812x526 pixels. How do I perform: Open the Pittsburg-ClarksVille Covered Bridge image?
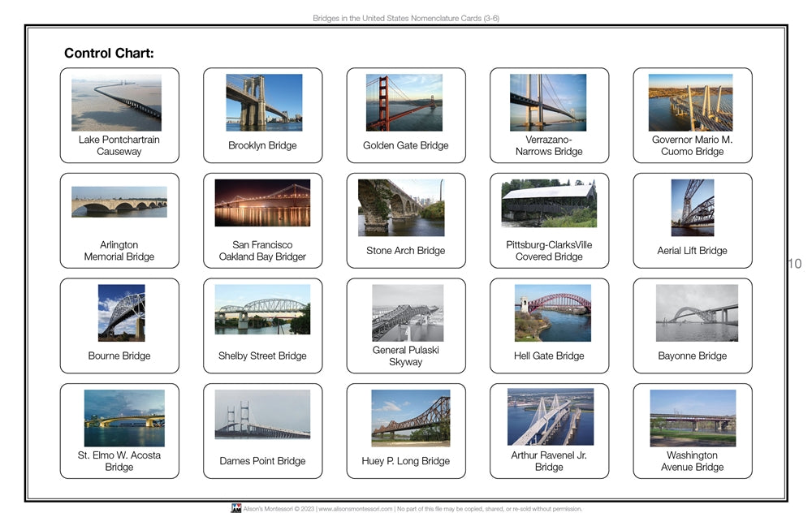549,203
